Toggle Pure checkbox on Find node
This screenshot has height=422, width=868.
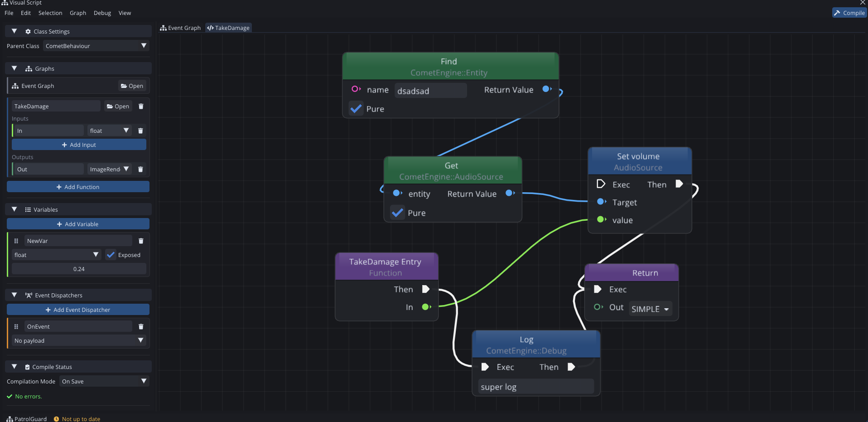click(x=356, y=109)
